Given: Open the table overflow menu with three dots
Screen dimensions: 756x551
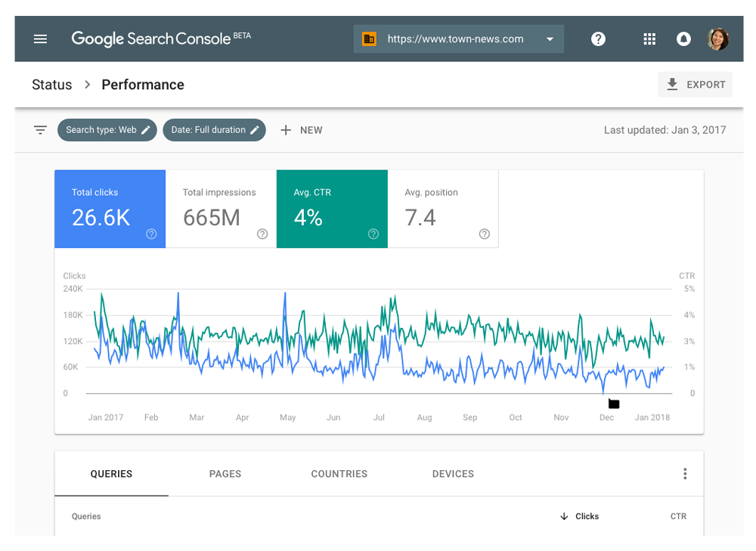Looking at the screenshot, I should [685, 473].
